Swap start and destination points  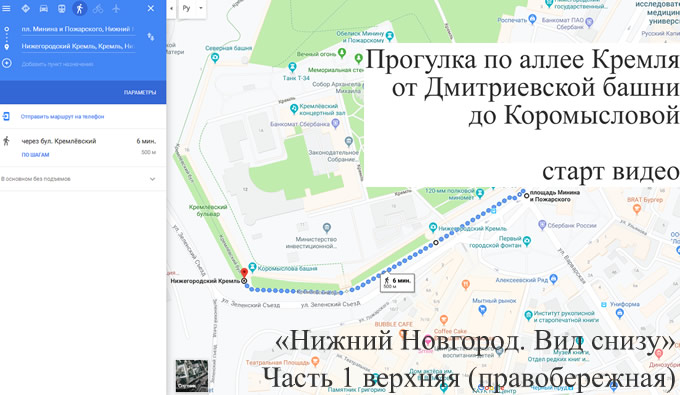coord(150,37)
